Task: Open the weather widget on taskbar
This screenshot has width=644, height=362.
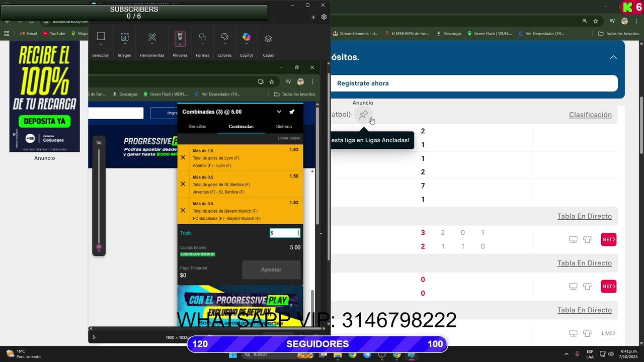Action: point(23,354)
